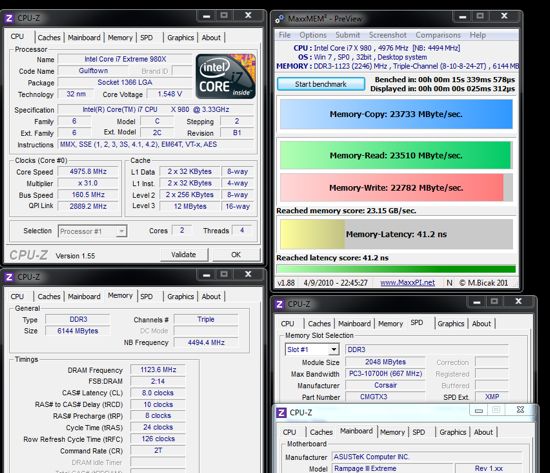This screenshot has height=473, width=550.
Task: Click the Bus Speed value 160.5 MHz
Action: (88, 195)
